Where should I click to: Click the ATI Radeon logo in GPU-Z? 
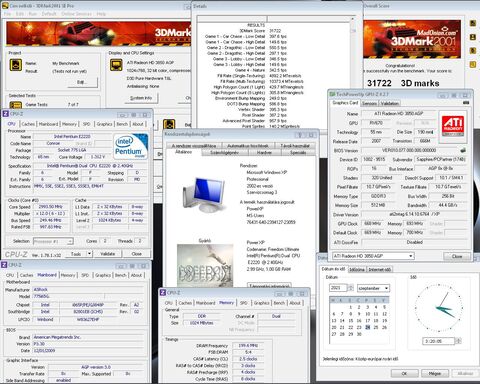point(452,125)
